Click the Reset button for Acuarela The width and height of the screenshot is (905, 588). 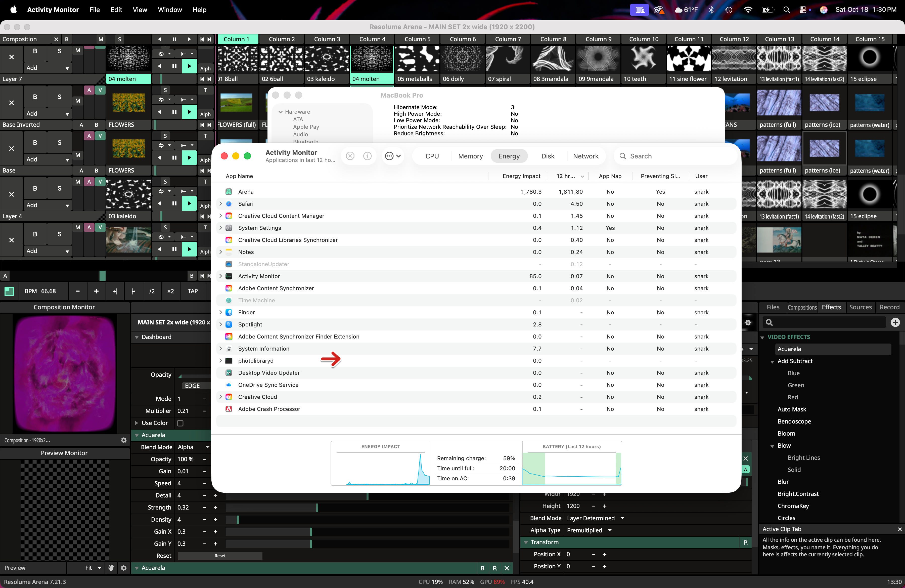220,556
